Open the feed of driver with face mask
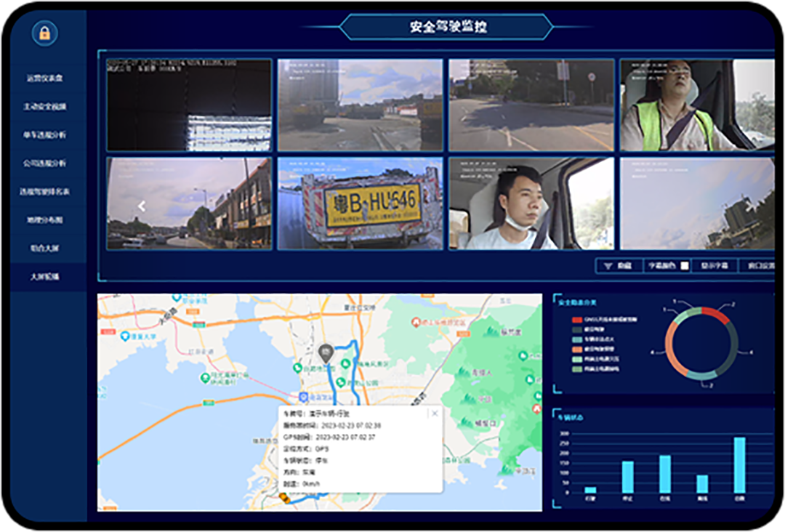The image size is (785, 532). point(531,203)
